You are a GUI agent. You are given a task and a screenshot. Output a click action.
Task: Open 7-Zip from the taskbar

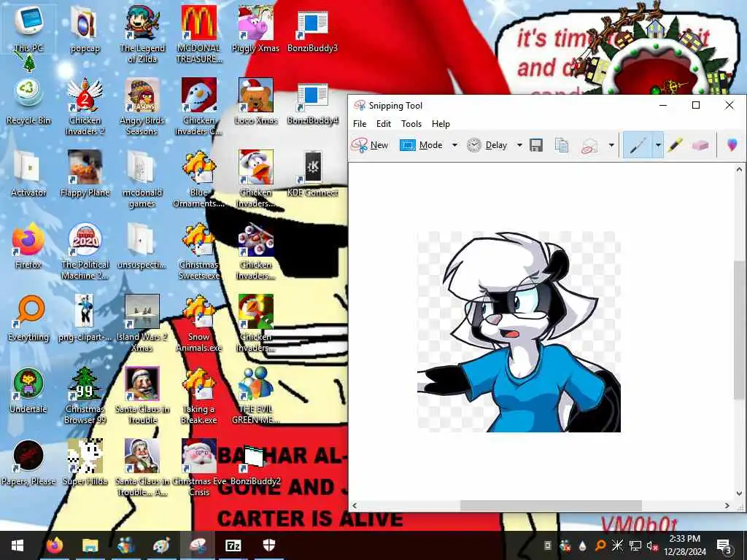point(233,545)
